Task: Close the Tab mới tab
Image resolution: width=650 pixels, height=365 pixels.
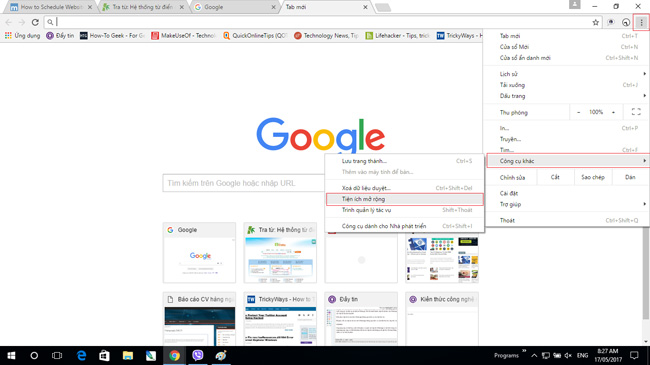Action: 365,7
